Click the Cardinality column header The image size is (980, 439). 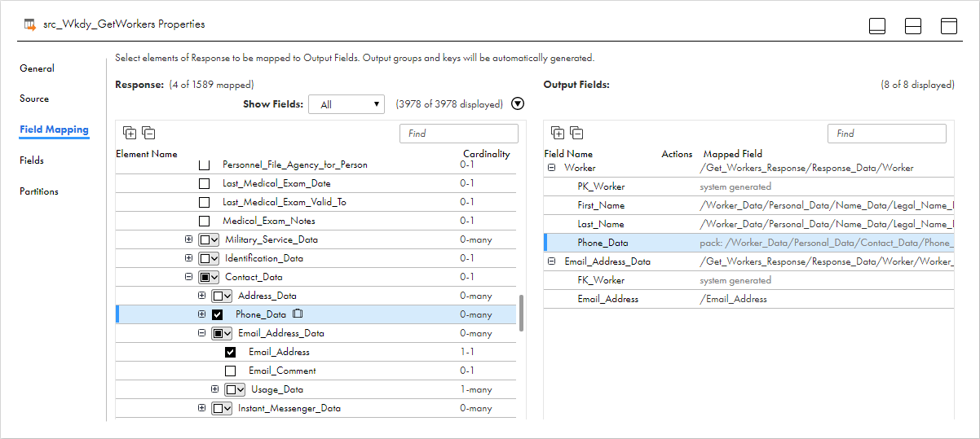pyautogui.click(x=487, y=154)
